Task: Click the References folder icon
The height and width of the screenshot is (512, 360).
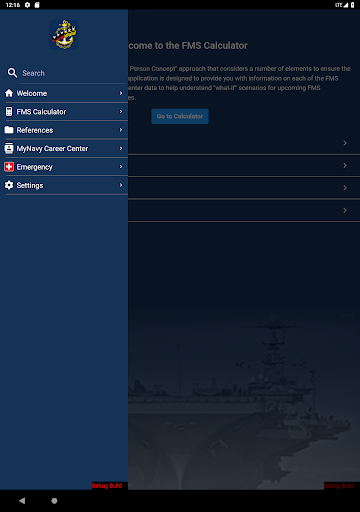Action: pyautogui.click(x=9, y=130)
